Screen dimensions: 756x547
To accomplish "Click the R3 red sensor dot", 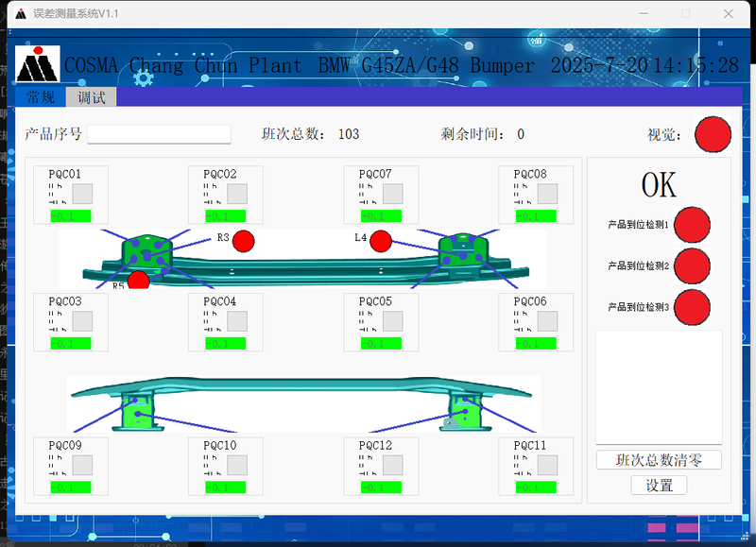I will 244,242.
